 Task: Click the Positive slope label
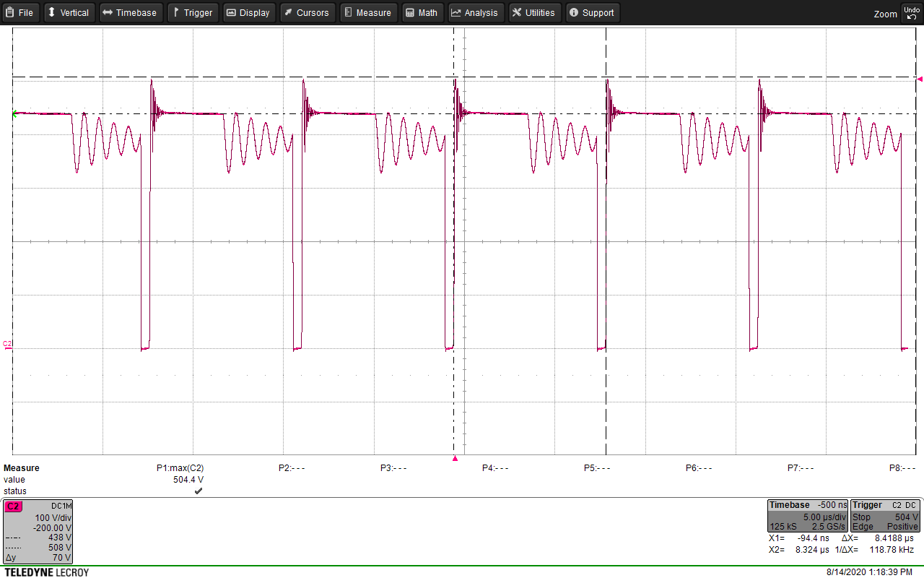(x=903, y=527)
